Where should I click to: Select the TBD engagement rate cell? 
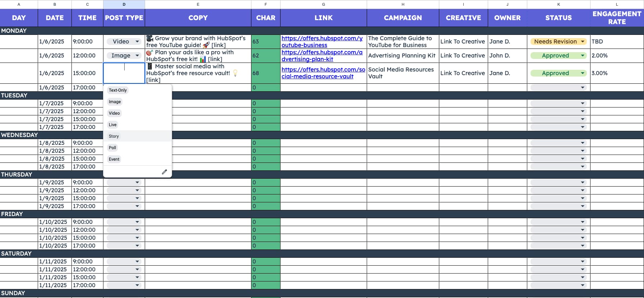pyautogui.click(x=616, y=42)
